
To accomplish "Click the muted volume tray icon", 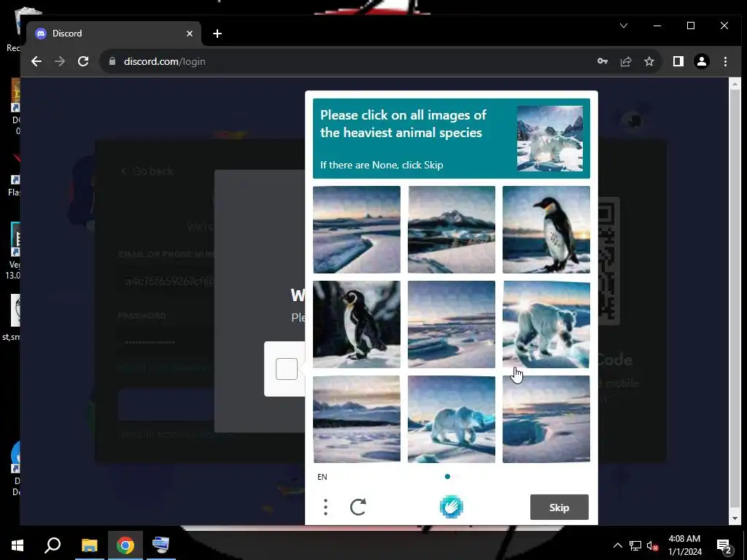I will pos(652,545).
